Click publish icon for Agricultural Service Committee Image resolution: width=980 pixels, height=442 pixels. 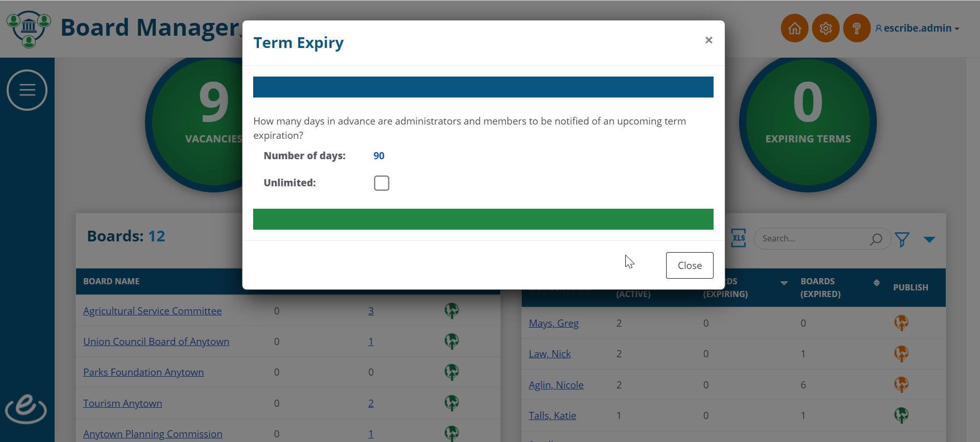point(451,310)
